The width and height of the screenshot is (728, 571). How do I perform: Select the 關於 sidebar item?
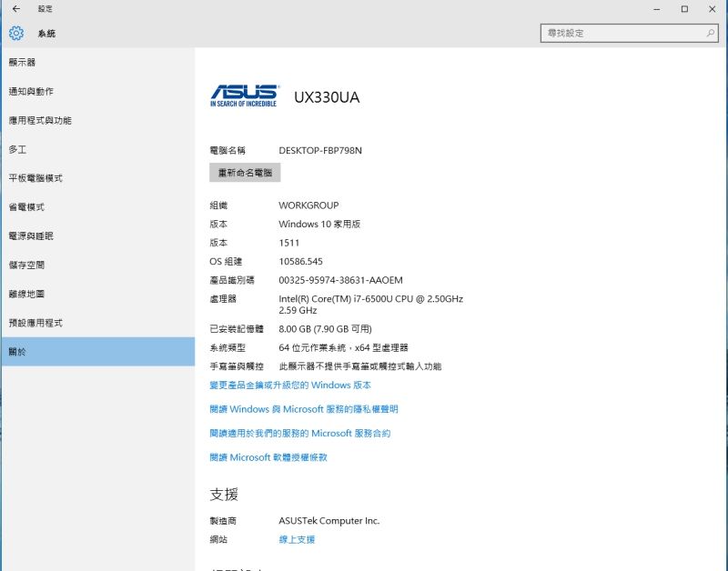(97, 352)
